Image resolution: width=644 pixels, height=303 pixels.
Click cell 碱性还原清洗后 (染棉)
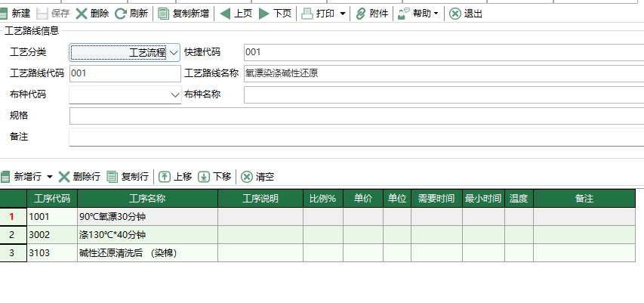147,253
